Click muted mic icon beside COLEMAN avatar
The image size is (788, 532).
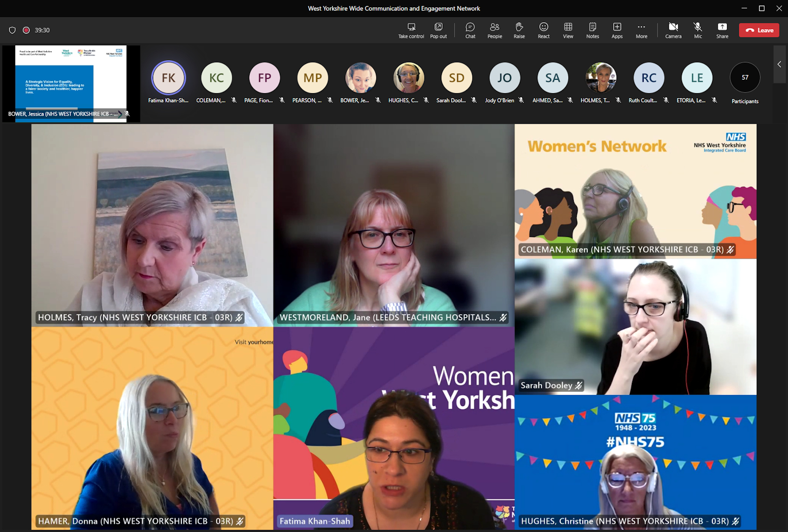pos(234,100)
